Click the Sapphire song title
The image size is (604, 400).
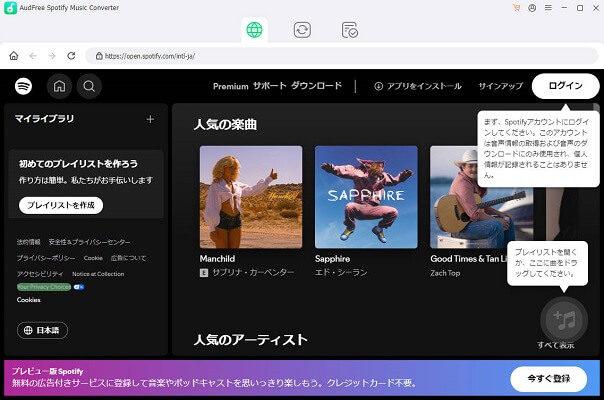(332, 259)
